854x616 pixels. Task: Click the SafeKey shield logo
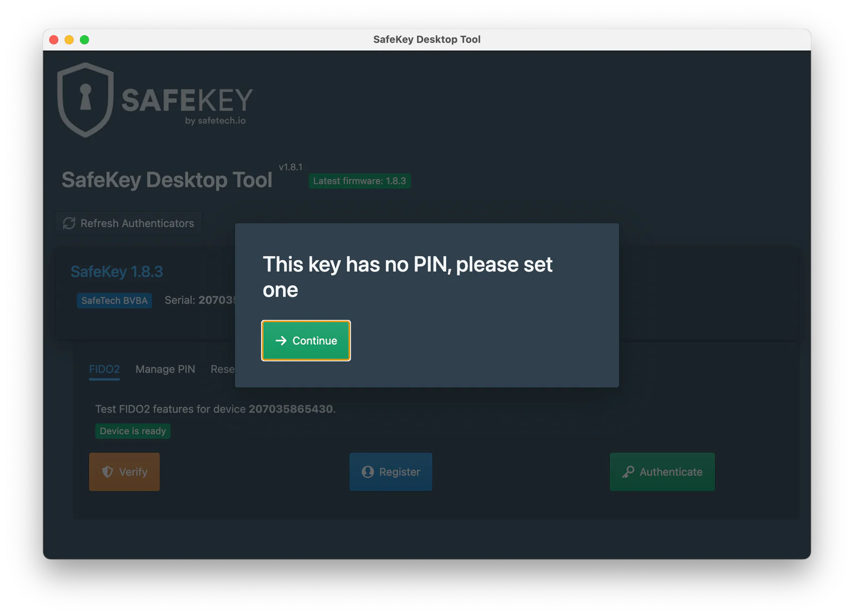pos(85,100)
